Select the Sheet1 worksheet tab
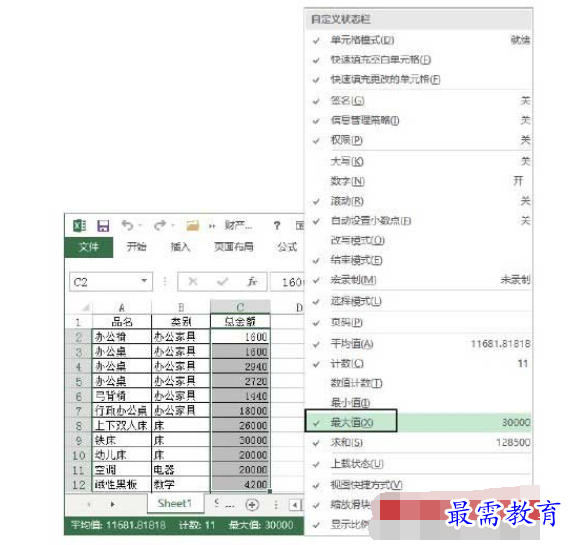The width and height of the screenshot is (569, 545). point(175,503)
